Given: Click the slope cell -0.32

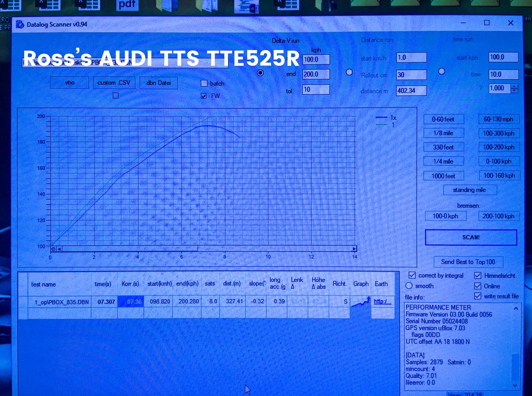Looking at the screenshot, I should pos(256,302).
